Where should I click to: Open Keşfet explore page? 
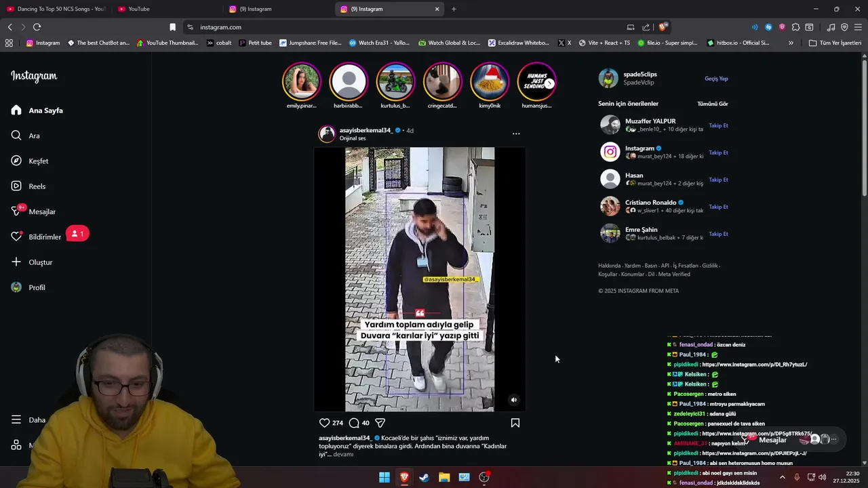30,161
